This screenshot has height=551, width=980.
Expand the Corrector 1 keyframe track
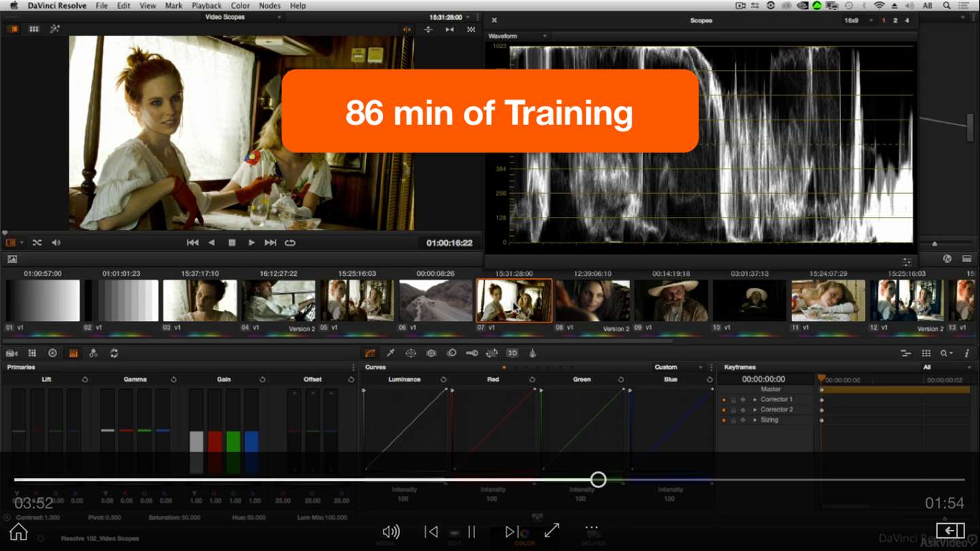pos(755,400)
